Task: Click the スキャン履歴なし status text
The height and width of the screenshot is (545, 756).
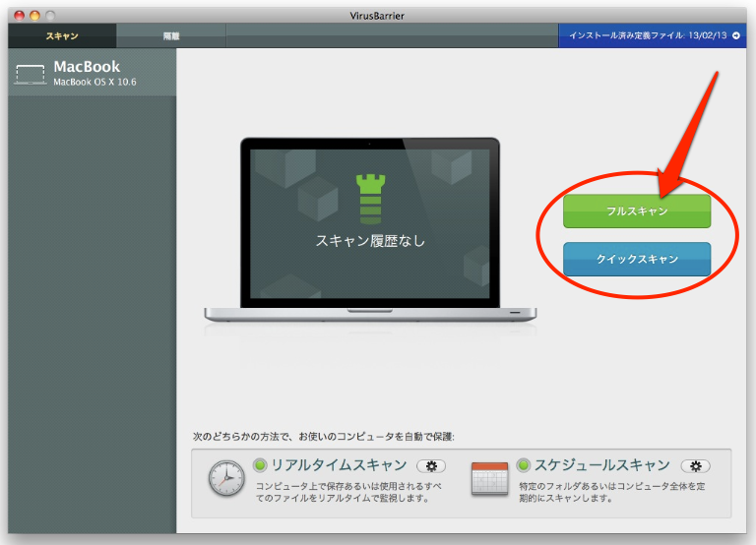Action: [x=370, y=240]
